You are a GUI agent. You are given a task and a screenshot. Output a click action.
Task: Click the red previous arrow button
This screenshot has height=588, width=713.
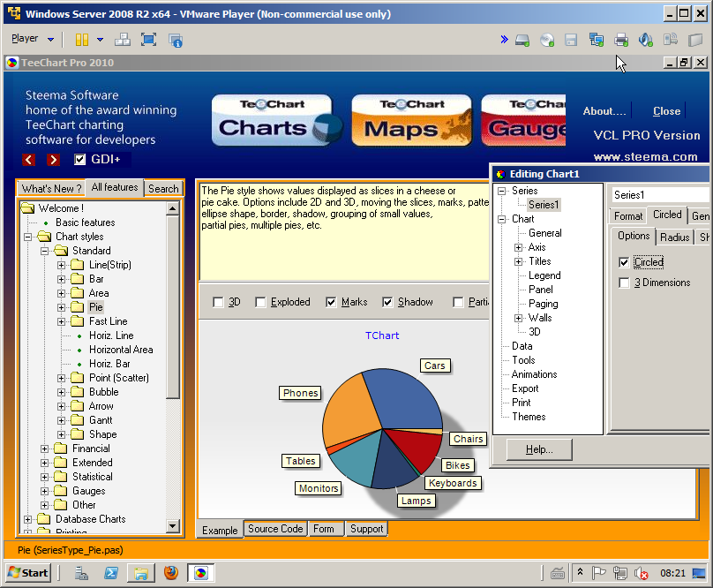point(28,159)
